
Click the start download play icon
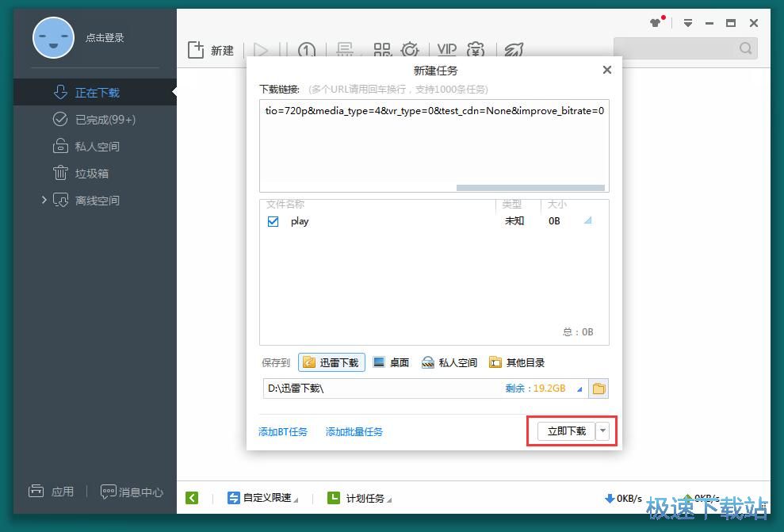(x=261, y=50)
